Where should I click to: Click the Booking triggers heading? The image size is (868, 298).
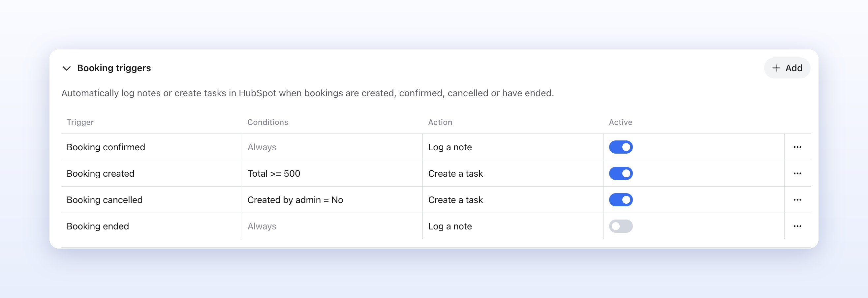click(x=114, y=68)
